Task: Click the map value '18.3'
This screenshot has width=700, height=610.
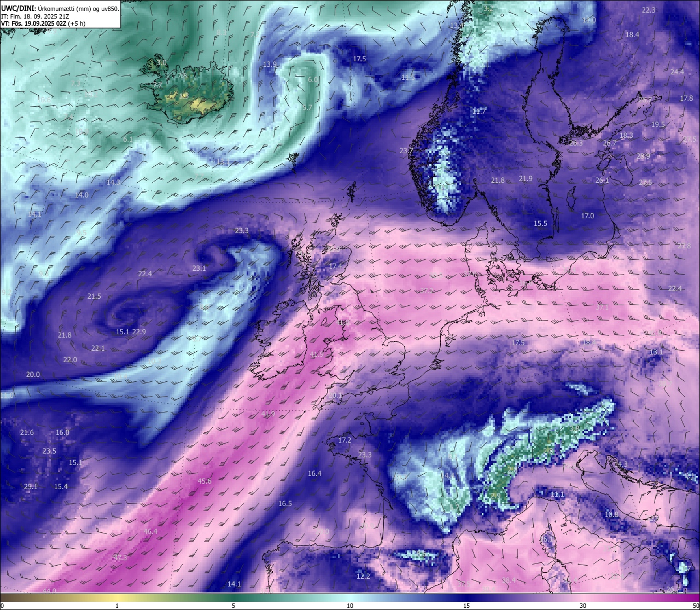Action: 626,135
